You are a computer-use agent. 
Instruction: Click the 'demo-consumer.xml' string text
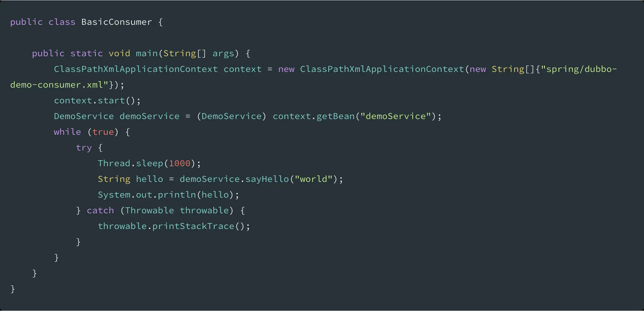[x=59, y=85]
